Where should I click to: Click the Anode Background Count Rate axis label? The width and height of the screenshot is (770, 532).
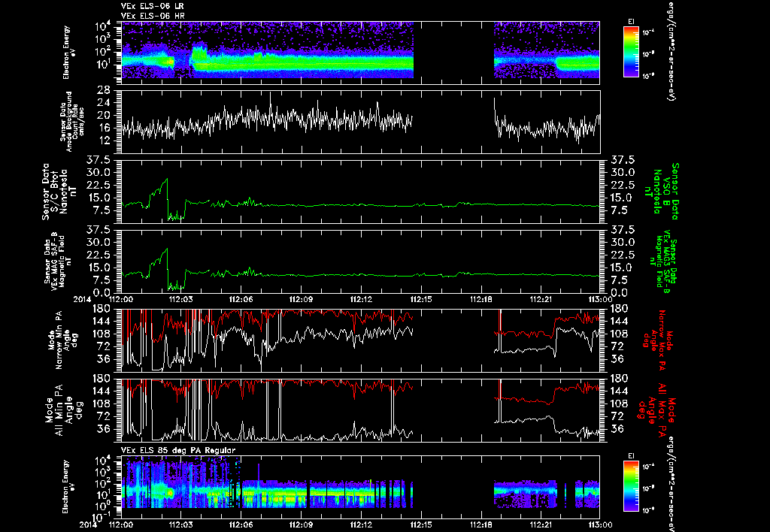pos(72,122)
